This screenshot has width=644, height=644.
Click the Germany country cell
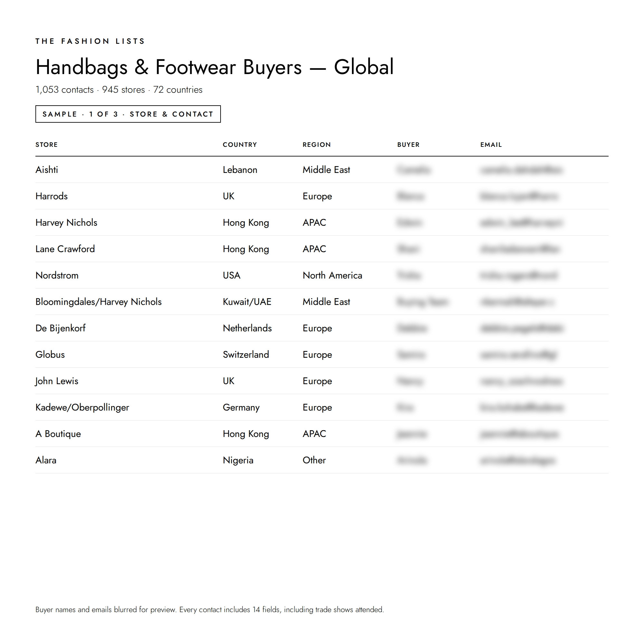pyautogui.click(x=241, y=407)
